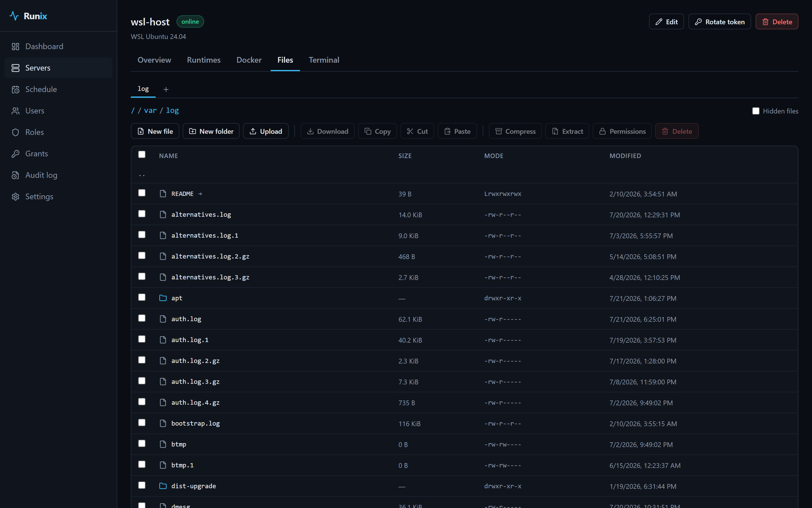Select the btmp.1 checkbox

[142, 464]
